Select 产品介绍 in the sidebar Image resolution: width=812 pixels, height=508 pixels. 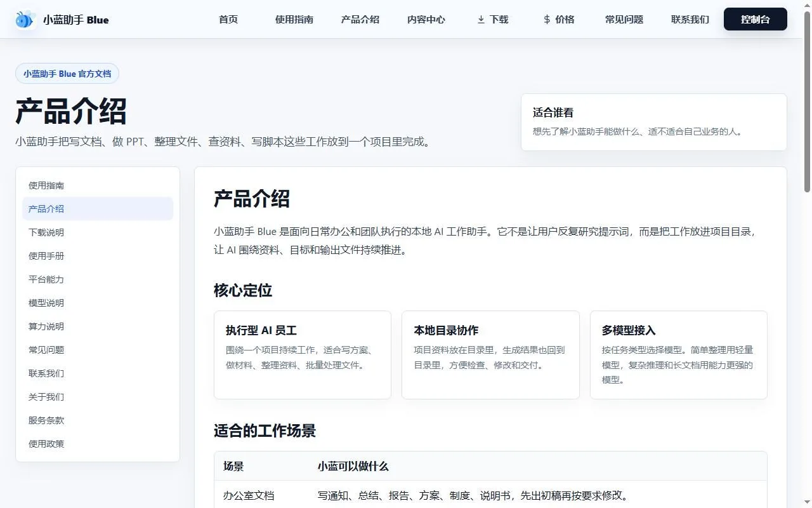(x=98, y=209)
